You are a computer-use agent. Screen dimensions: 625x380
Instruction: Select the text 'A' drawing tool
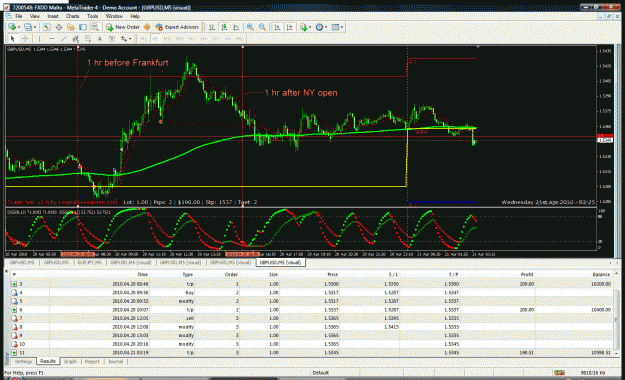tap(100, 39)
